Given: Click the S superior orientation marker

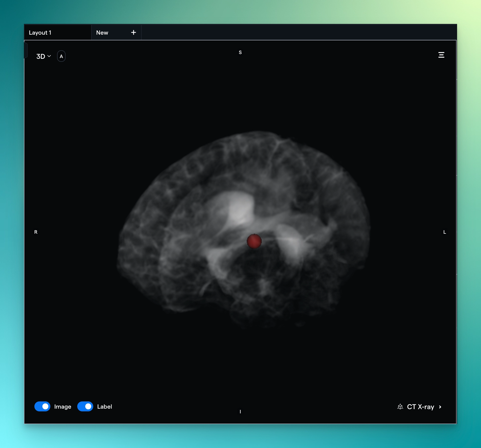Looking at the screenshot, I should coord(240,52).
